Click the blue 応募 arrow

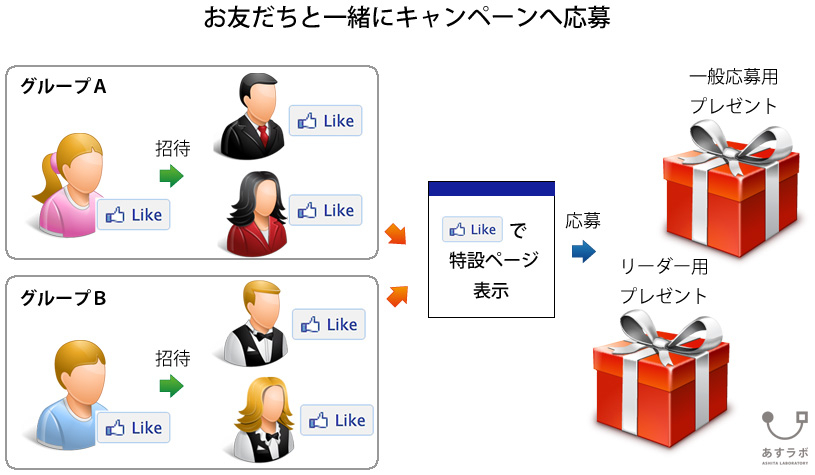pyautogui.click(x=584, y=252)
